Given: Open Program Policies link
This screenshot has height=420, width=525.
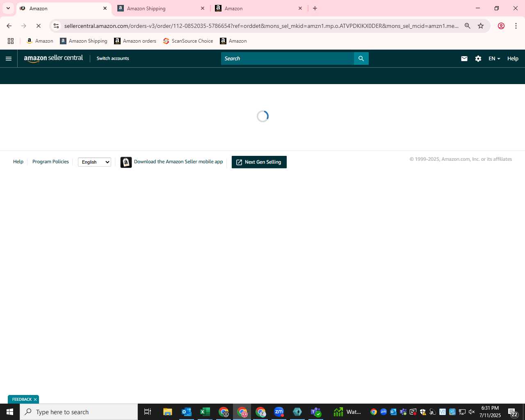Looking at the screenshot, I should click(50, 162).
